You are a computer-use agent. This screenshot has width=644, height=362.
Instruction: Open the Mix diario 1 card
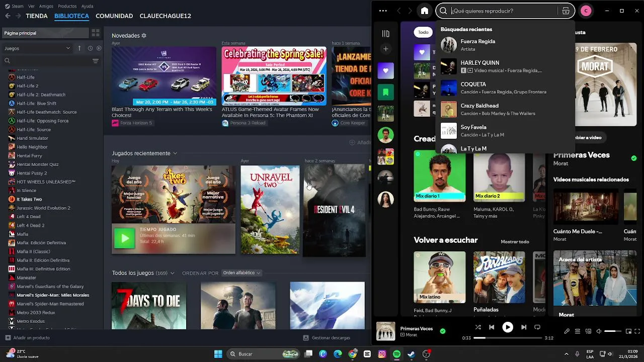coord(440,184)
